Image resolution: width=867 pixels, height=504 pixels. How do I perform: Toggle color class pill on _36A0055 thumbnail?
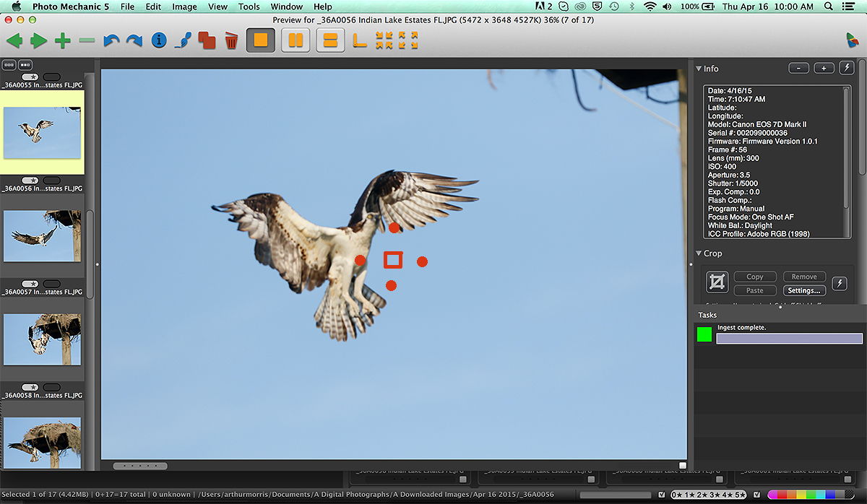[x=52, y=77]
